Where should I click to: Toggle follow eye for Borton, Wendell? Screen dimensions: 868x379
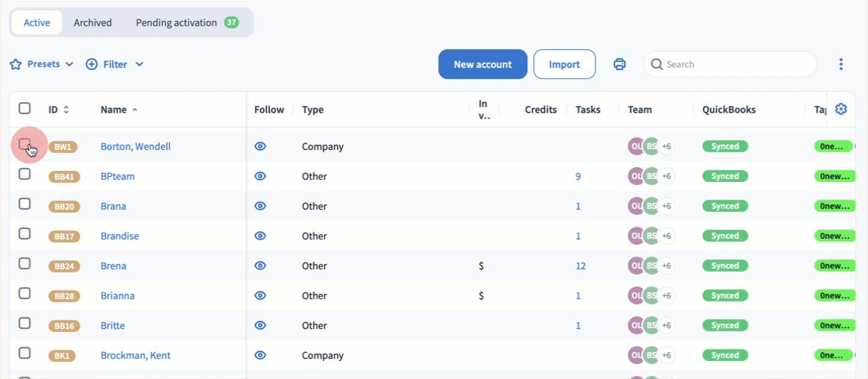pyautogui.click(x=260, y=146)
